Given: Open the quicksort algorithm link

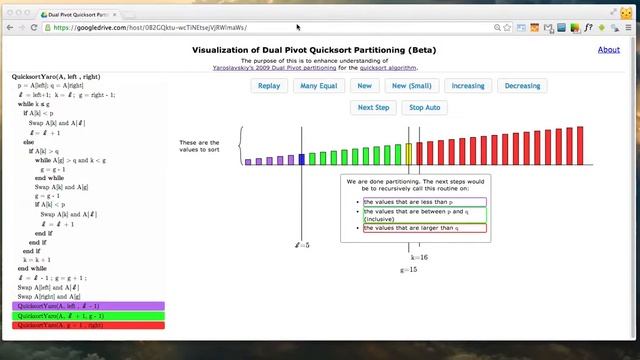Looking at the screenshot, I should (x=388, y=68).
